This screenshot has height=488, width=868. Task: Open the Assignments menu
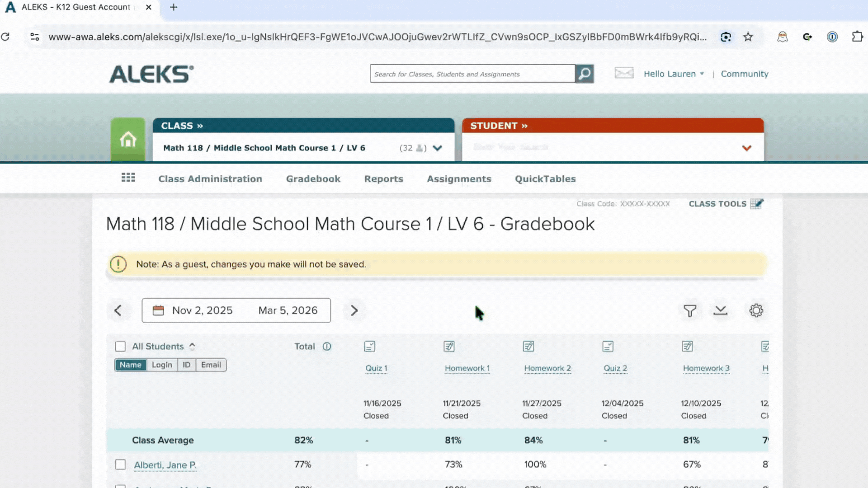coord(459,178)
